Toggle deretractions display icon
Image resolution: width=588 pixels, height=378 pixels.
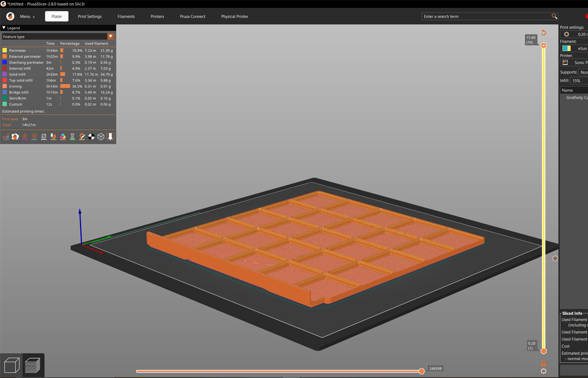[34, 136]
